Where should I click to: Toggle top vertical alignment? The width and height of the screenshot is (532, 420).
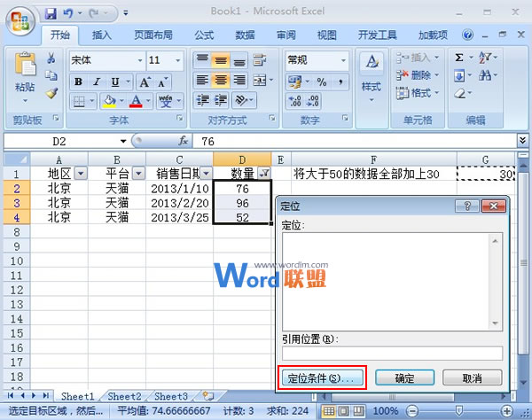(202, 60)
